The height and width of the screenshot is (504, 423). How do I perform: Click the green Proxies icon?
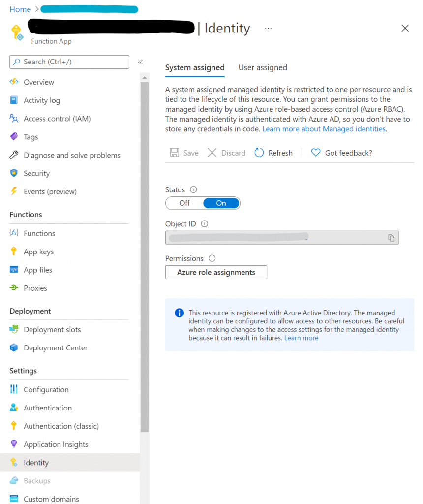point(14,287)
